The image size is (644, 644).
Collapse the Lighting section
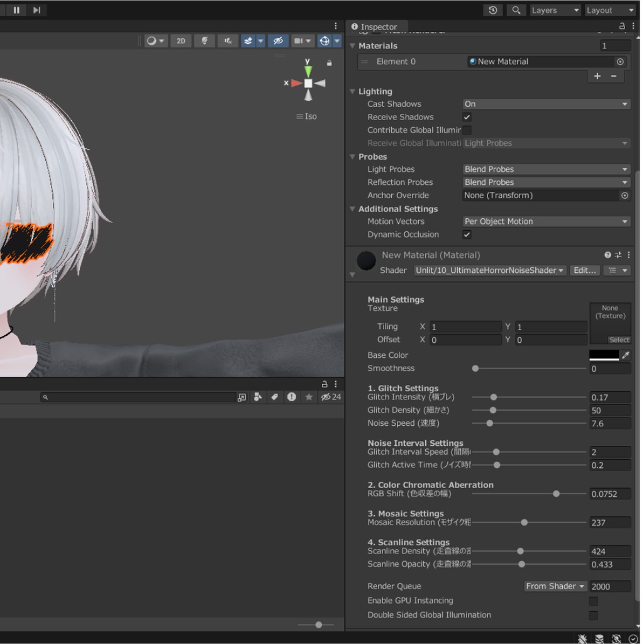tap(352, 91)
